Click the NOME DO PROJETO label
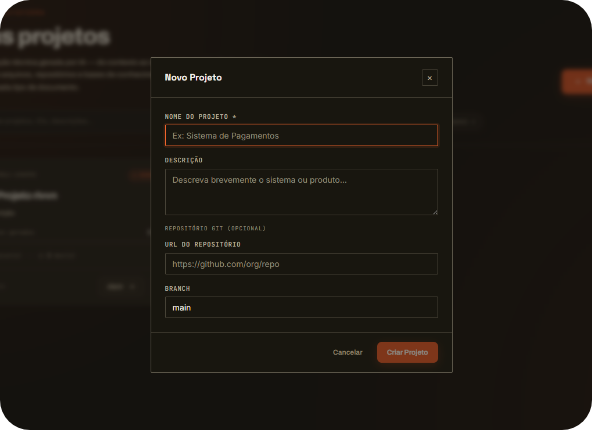This screenshot has width=592, height=430. (x=200, y=117)
